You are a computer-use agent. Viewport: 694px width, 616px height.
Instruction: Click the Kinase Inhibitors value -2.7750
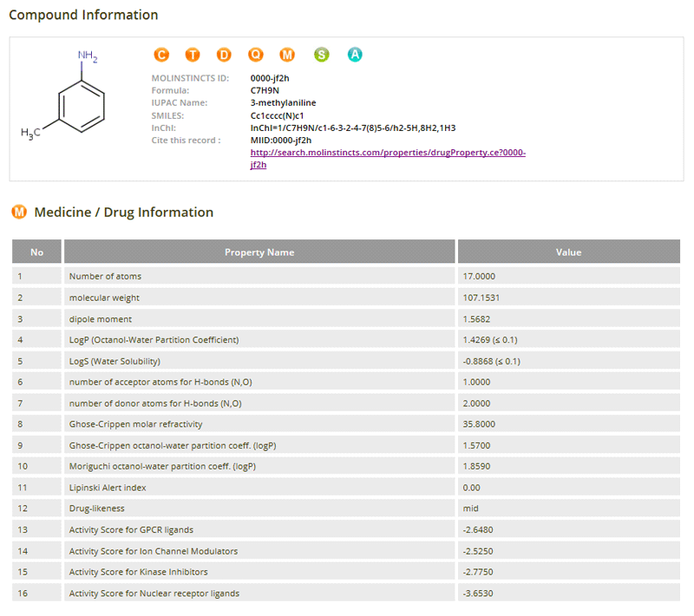coord(478,572)
